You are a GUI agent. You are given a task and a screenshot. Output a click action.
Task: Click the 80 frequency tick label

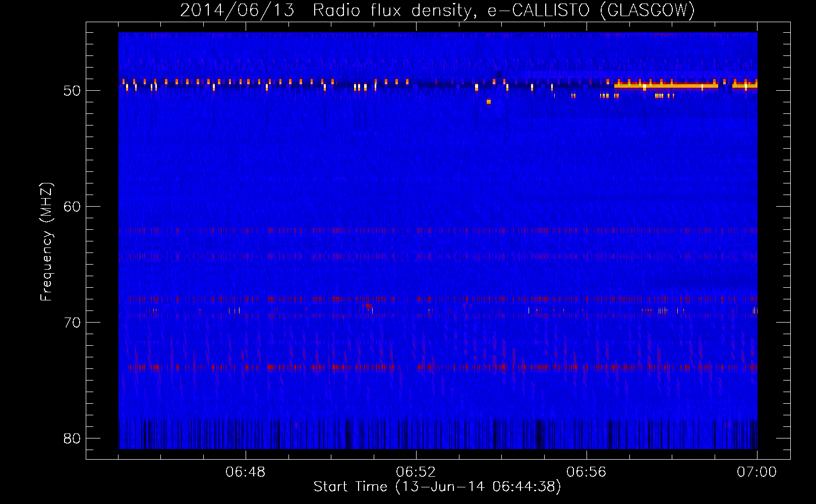(x=72, y=438)
